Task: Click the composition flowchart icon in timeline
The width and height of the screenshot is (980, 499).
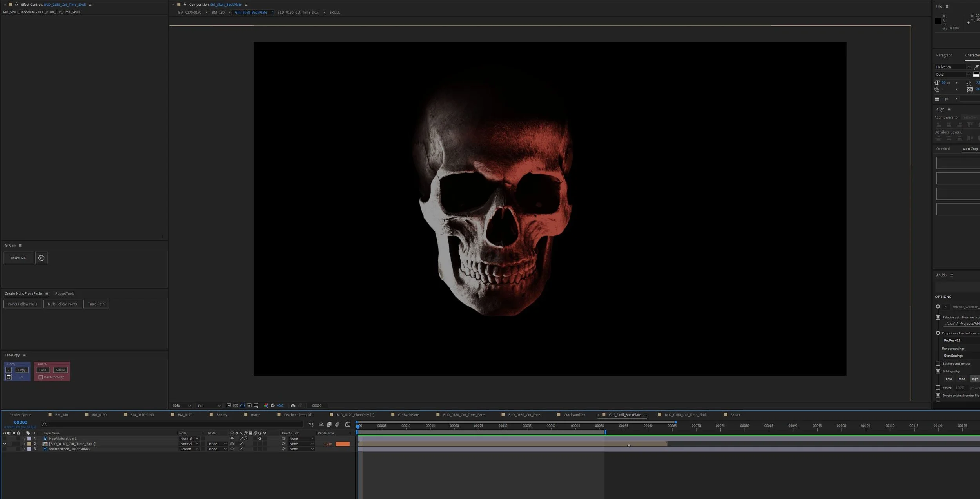Action: pos(311,424)
